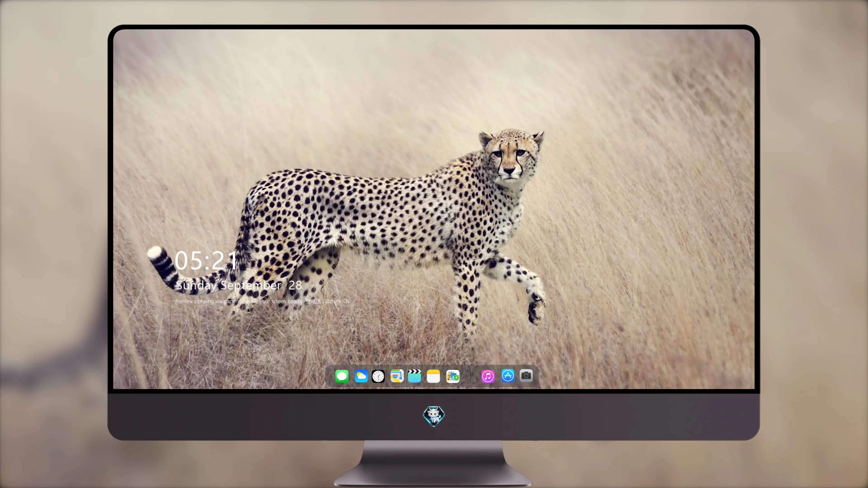
Task: Click the 'Preview stunning wallpapers' caption text
Action: click(262, 301)
